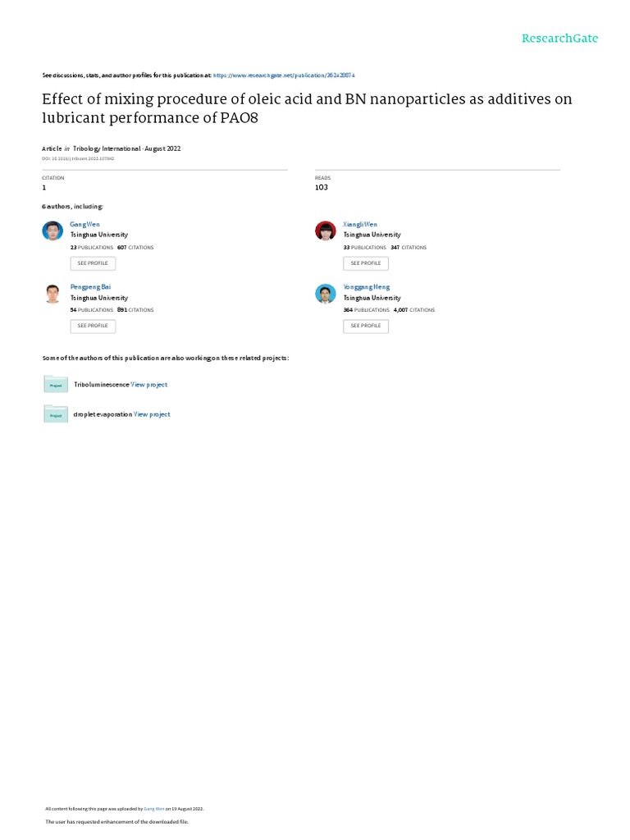Open View project link for Triboluminescence
The image size is (630, 840).
(149, 385)
